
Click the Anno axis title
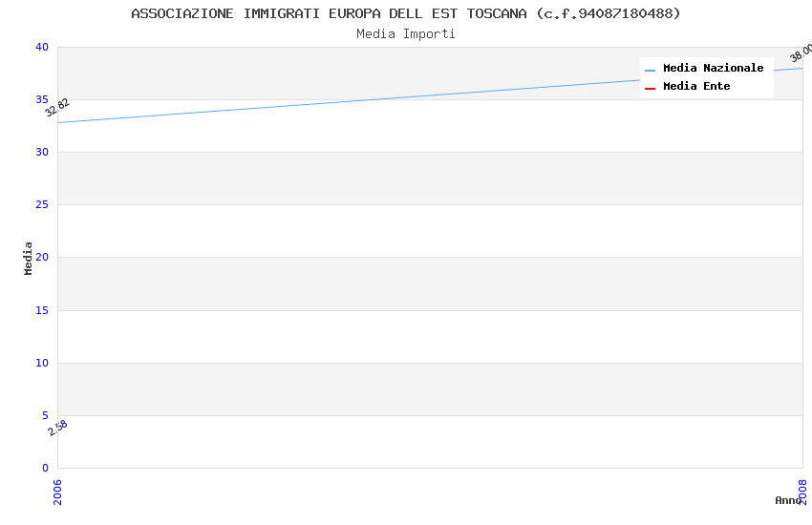click(788, 500)
